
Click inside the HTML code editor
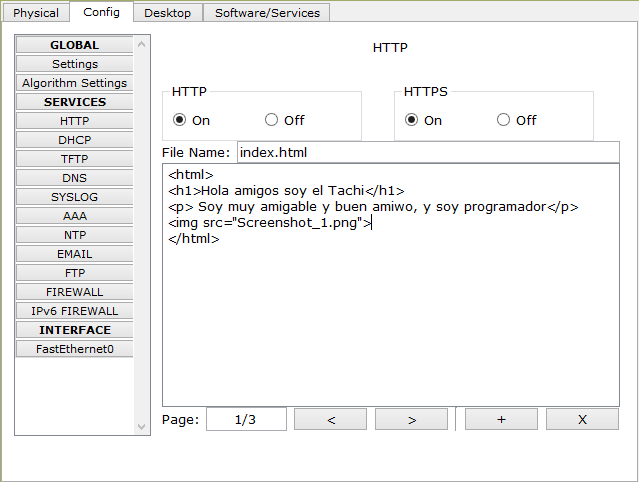(x=391, y=285)
